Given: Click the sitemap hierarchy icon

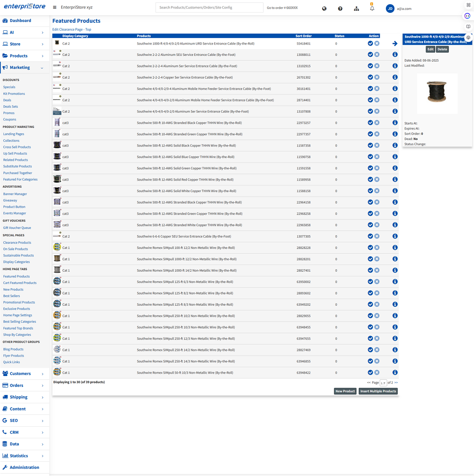Looking at the screenshot, I should point(356,9).
